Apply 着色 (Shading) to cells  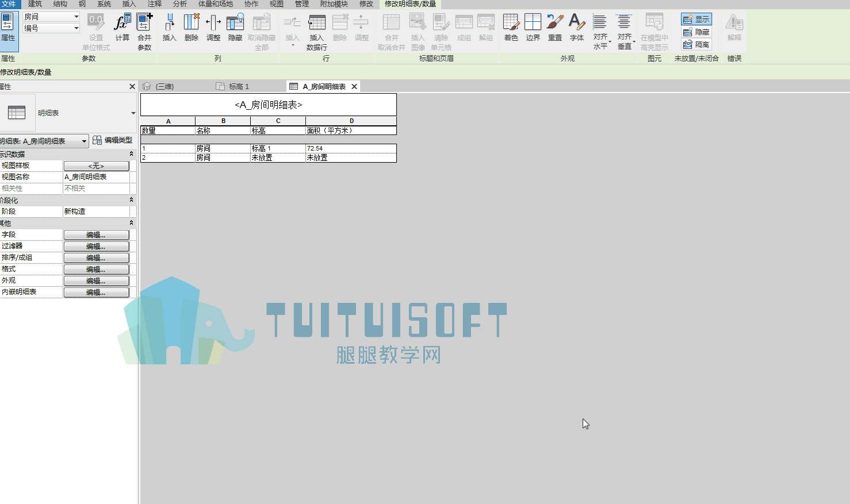tap(511, 28)
